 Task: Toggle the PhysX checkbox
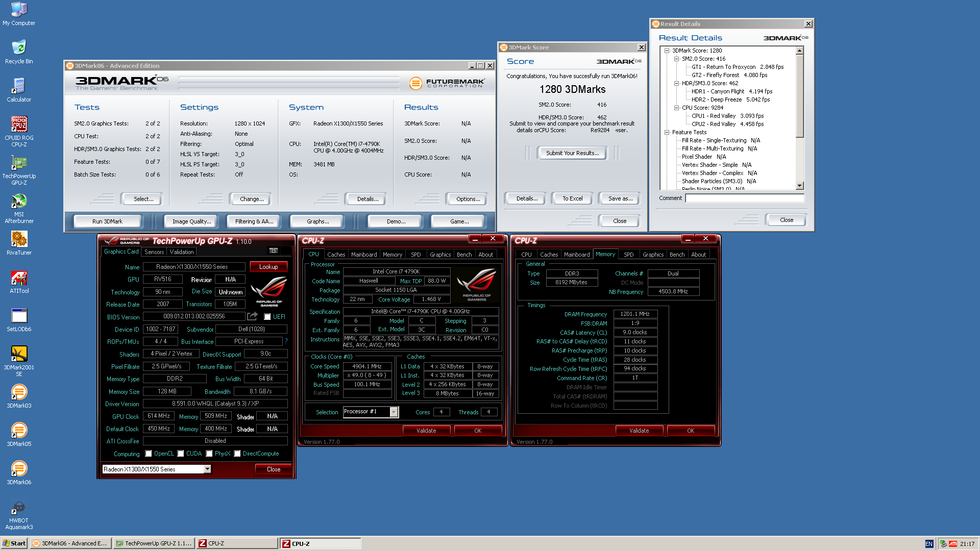pos(209,454)
